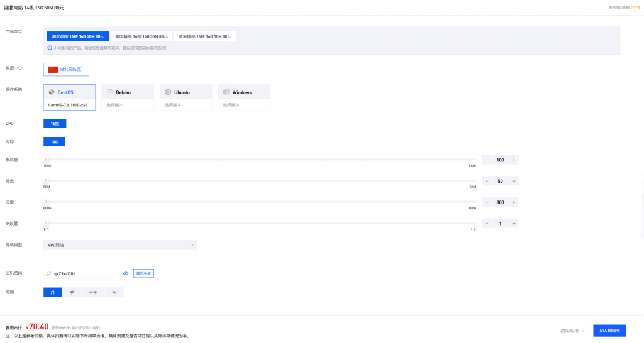Click the Windows logo icon

(226, 92)
